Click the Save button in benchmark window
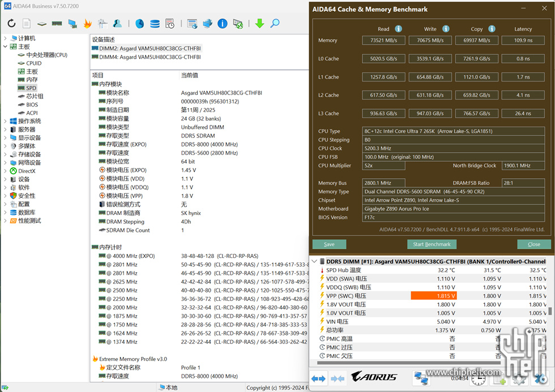 tap(329, 244)
